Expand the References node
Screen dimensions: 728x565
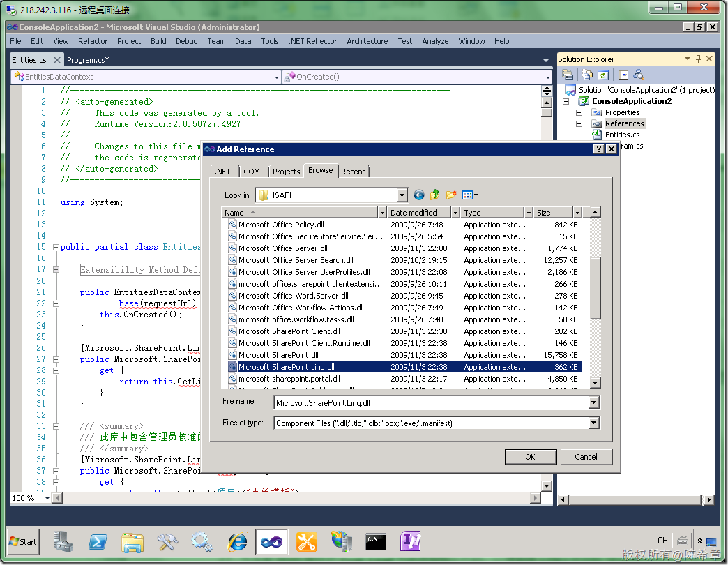pyautogui.click(x=579, y=123)
